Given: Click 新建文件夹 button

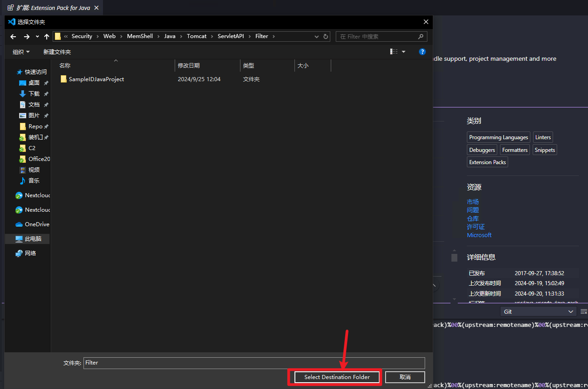Looking at the screenshot, I should 57,52.
